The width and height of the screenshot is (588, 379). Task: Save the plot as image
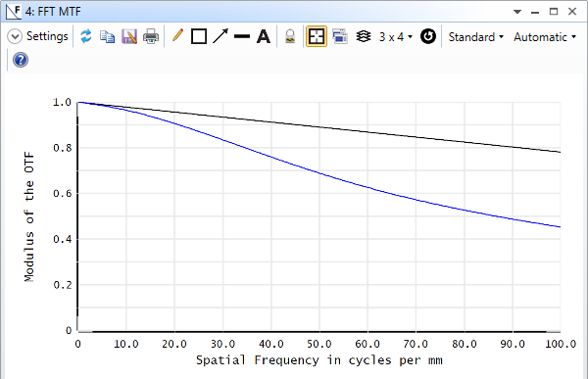[129, 37]
